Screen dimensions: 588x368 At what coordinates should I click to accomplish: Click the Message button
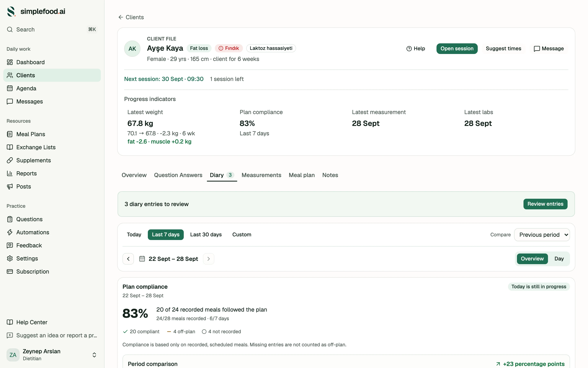[549, 49]
